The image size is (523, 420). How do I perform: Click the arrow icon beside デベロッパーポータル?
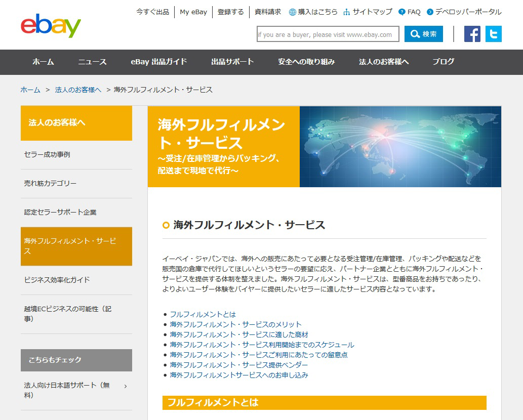[x=431, y=11]
